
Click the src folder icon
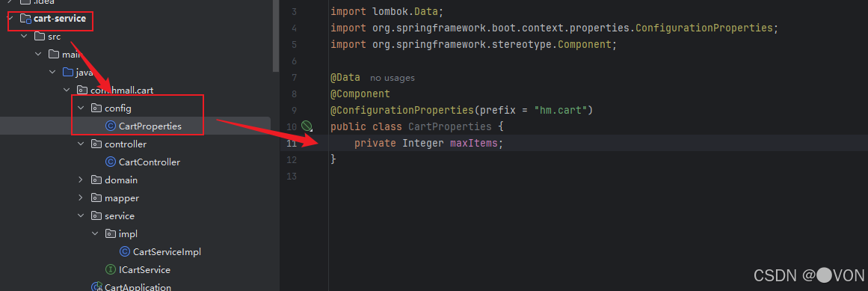point(40,37)
